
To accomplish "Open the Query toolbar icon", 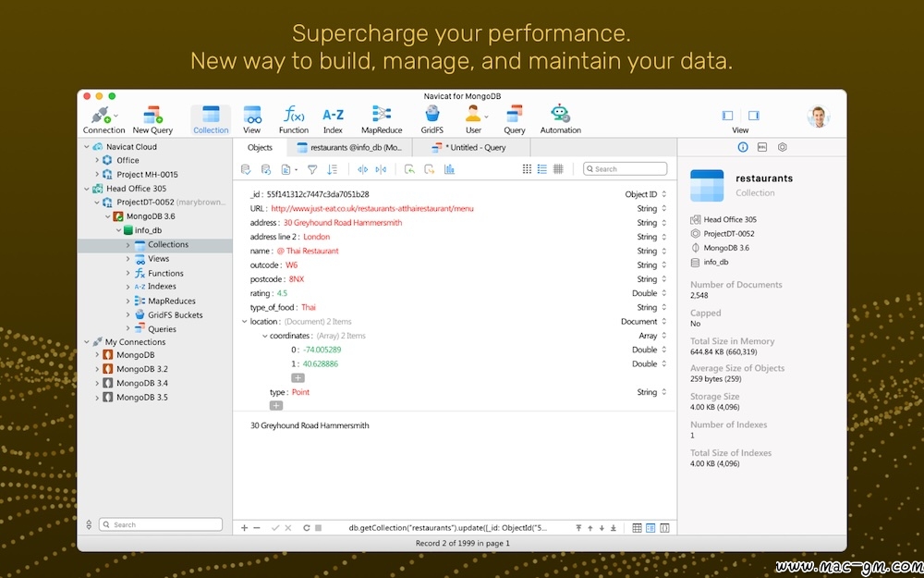I will (515, 119).
